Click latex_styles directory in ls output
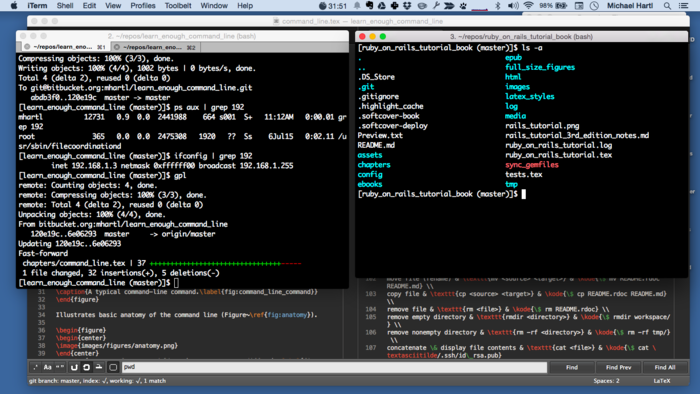 (x=529, y=96)
